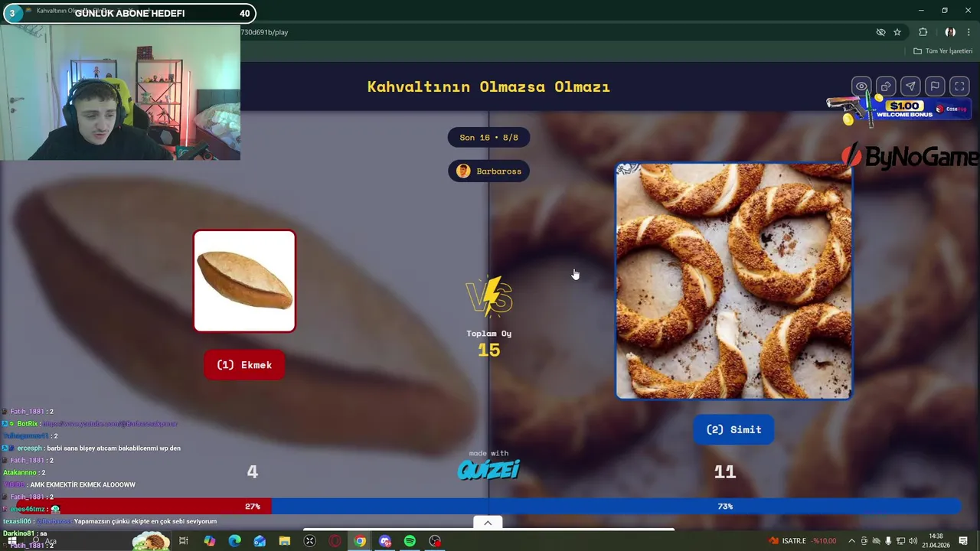
Task: Click the quiz title Kahvaltının Olmazsa Olmazı
Action: 488,86
